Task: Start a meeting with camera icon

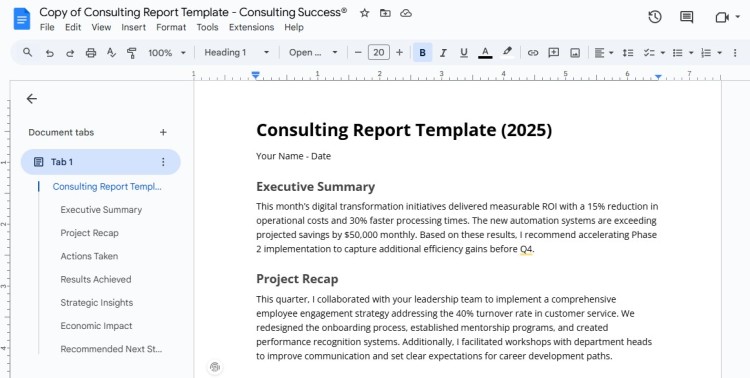Action: click(x=722, y=17)
